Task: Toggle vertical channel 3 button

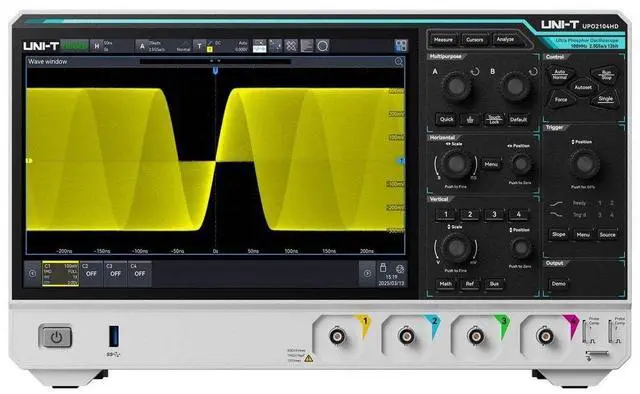Action: click(x=494, y=214)
